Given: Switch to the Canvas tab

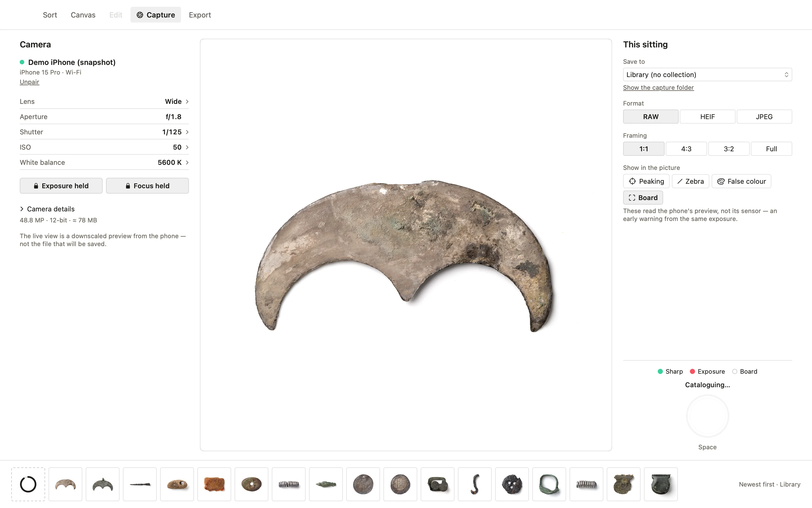Looking at the screenshot, I should 83,15.
